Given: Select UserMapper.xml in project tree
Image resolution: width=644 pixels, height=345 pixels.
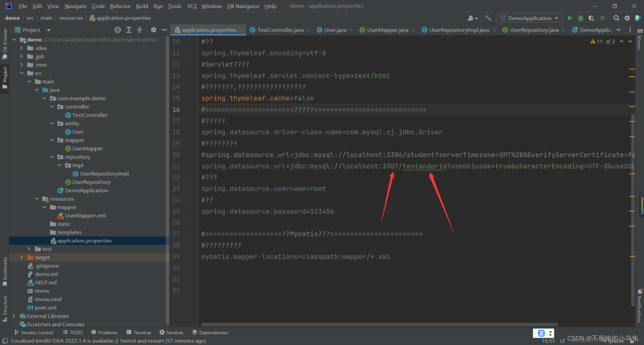Looking at the screenshot, I should pyautogui.click(x=85, y=216).
